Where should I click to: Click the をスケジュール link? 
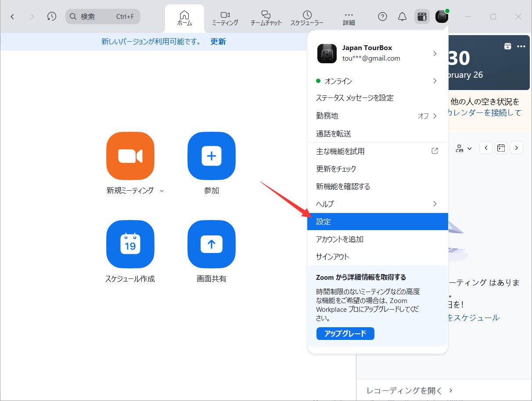point(474,317)
